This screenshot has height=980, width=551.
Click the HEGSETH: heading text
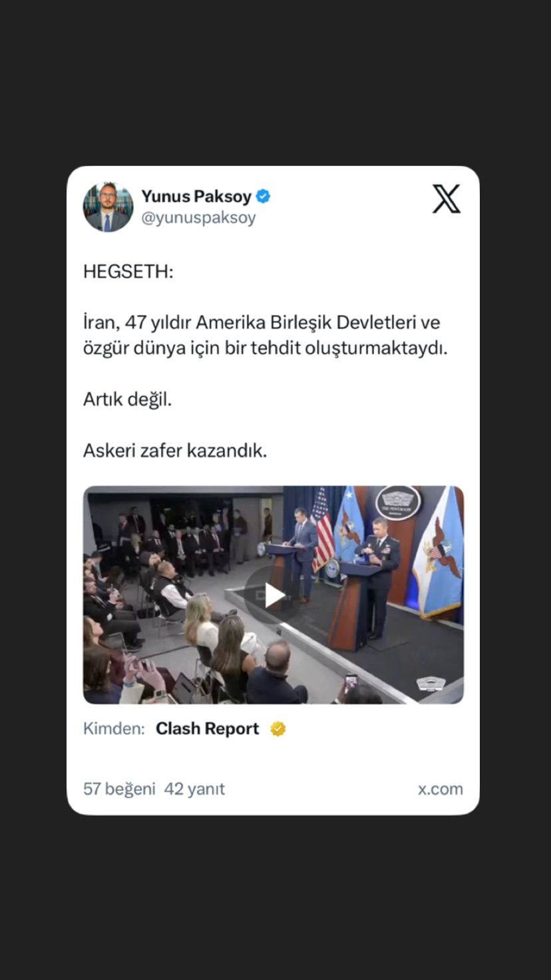point(128,272)
